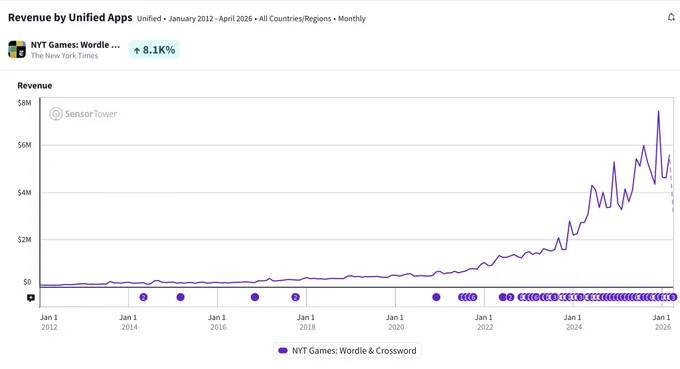The width and height of the screenshot is (680, 369).
Task: Select the event marker labeled 2 after 2022
Action: click(510, 297)
